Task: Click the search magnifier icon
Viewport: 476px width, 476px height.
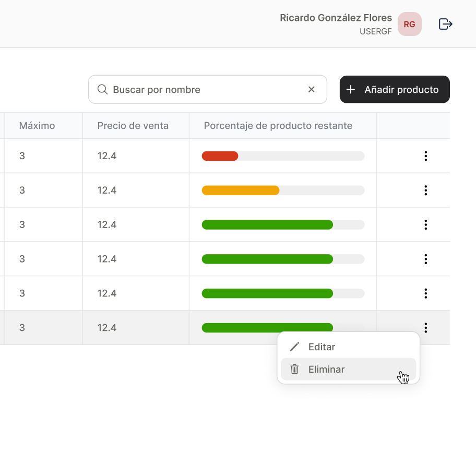Action: coord(102,90)
